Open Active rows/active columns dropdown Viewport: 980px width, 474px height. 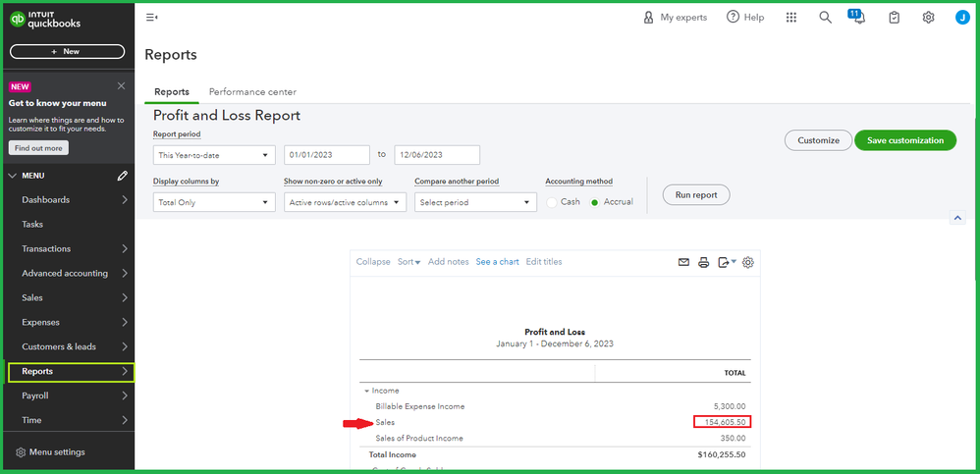click(345, 202)
